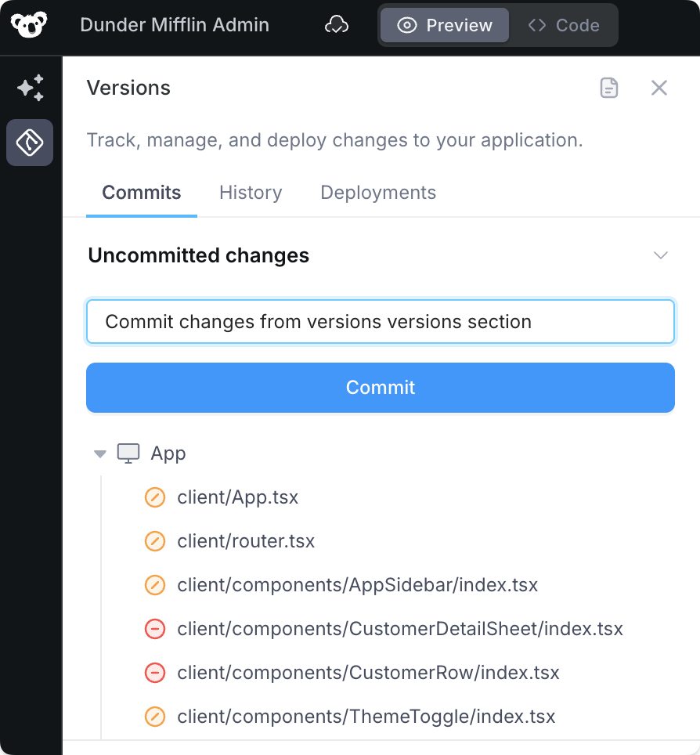Click the monitor icon beside App
Screen dimensions: 700x755
(x=128, y=453)
